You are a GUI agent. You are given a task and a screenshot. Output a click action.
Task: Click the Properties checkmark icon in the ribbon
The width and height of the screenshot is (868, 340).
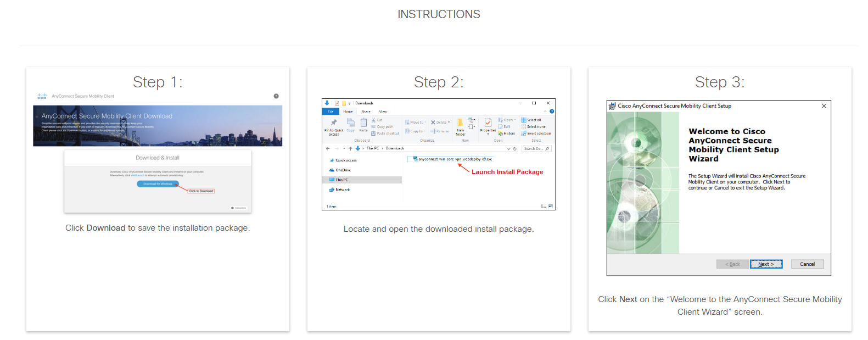(488, 123)
